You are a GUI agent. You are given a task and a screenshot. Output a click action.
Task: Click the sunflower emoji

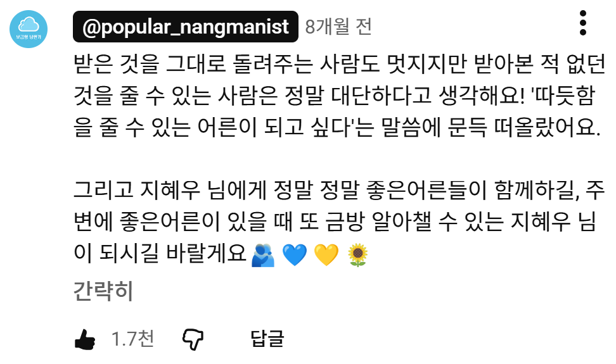(358, 255)
